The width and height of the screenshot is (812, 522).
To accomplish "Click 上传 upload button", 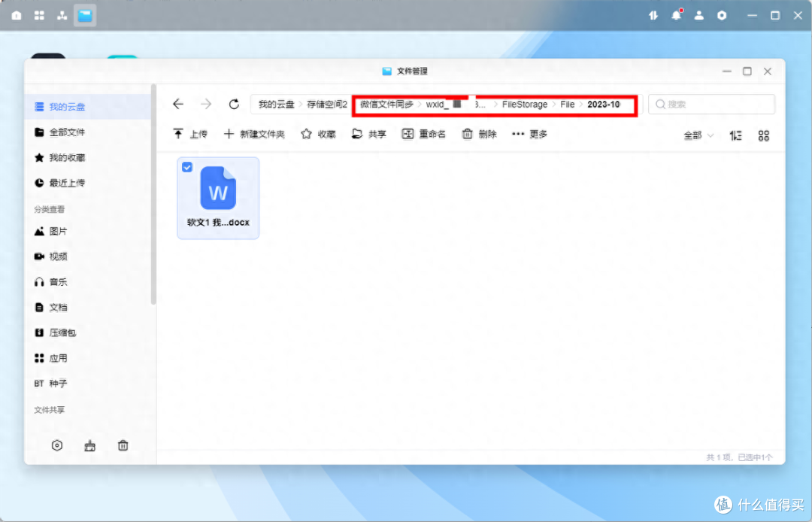I will click(x=190, y=134).
